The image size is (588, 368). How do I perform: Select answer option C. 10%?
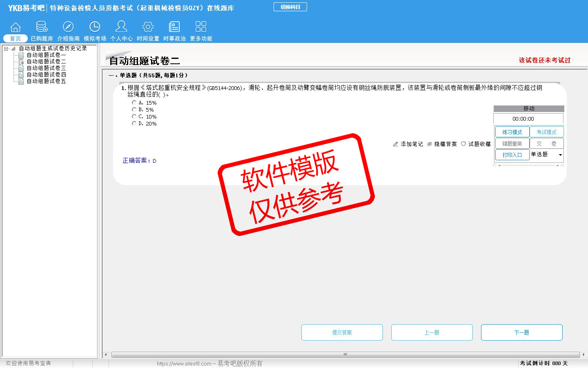[x=134, y=117]
